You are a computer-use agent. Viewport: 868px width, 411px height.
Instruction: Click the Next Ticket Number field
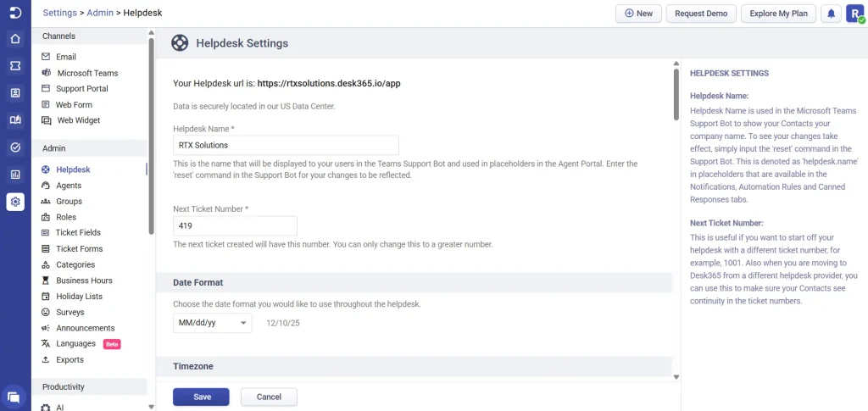pos(235,226)
